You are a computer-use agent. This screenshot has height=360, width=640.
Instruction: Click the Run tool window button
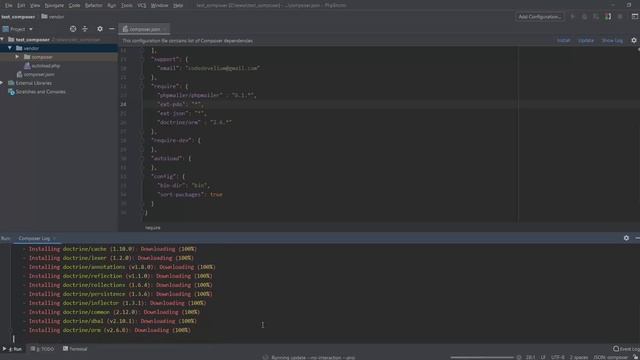pyautogui.click(x=12, y=349)
